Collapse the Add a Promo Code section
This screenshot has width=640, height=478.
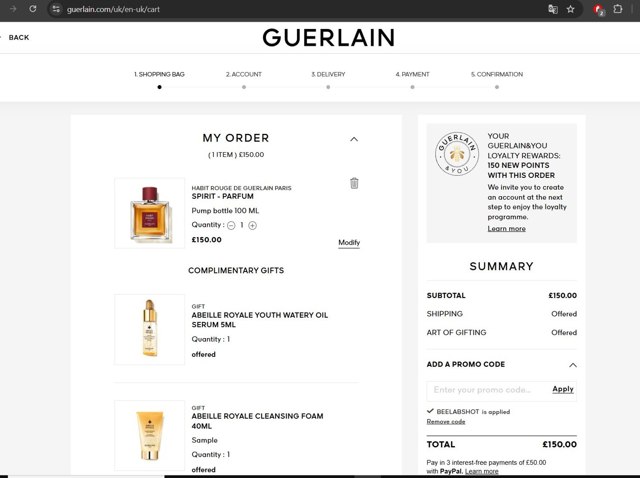point(573,365)
